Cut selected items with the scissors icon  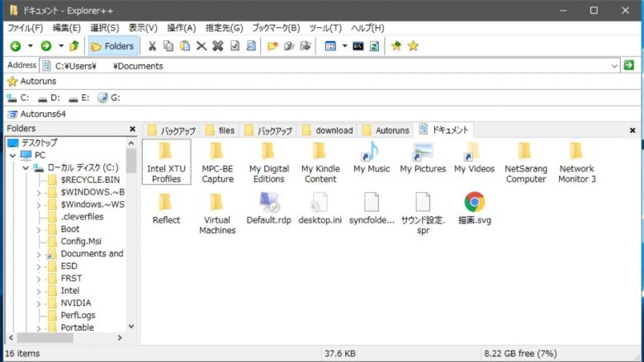tap(152, 46)
